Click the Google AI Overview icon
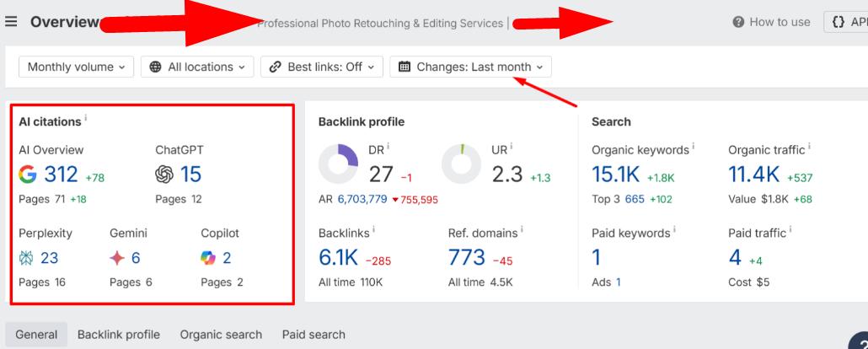This screenshot has height=349, width=868. click(29, 174)
